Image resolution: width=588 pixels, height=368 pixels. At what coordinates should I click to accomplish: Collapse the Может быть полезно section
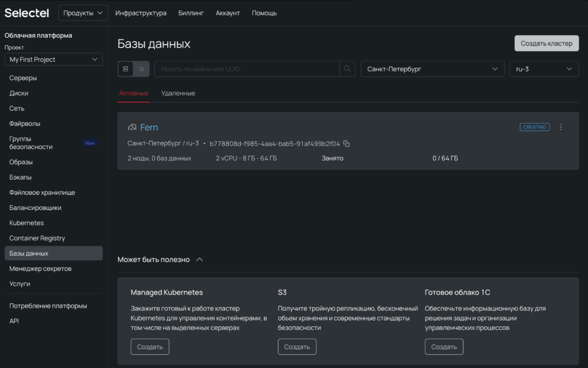tap(199, 260)
